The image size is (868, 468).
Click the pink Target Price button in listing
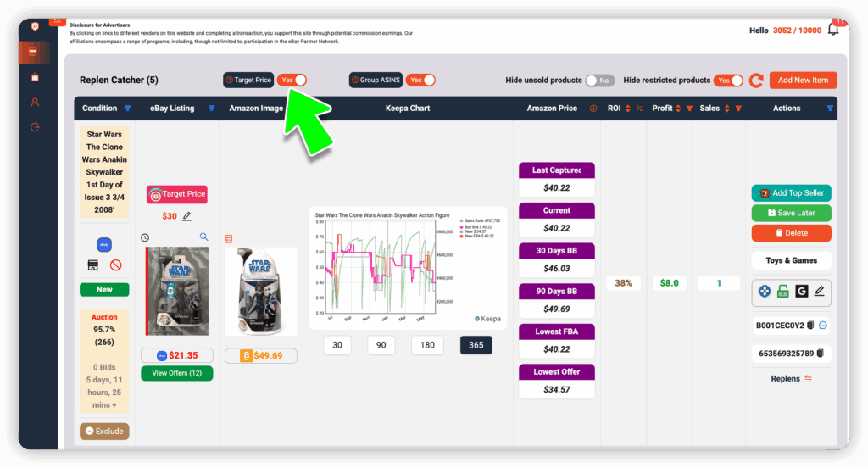click(x=176, y=194)
